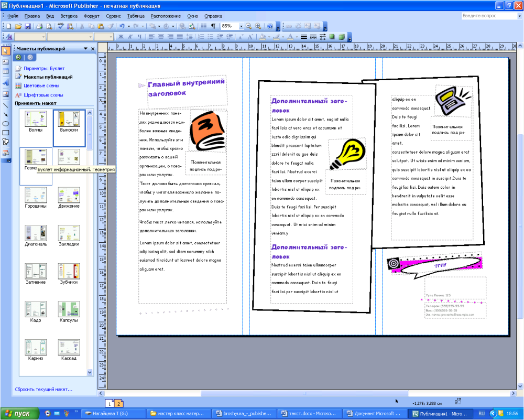Select the Picture Frame tool
The height and width of the screenshot is (420, 524).
pyautogui.click(x=5, y=94)
